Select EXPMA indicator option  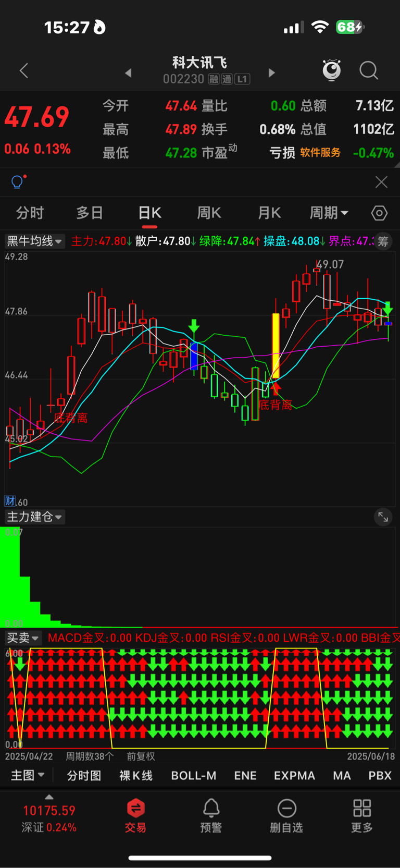pyautogui.click(x=295, y=776)
